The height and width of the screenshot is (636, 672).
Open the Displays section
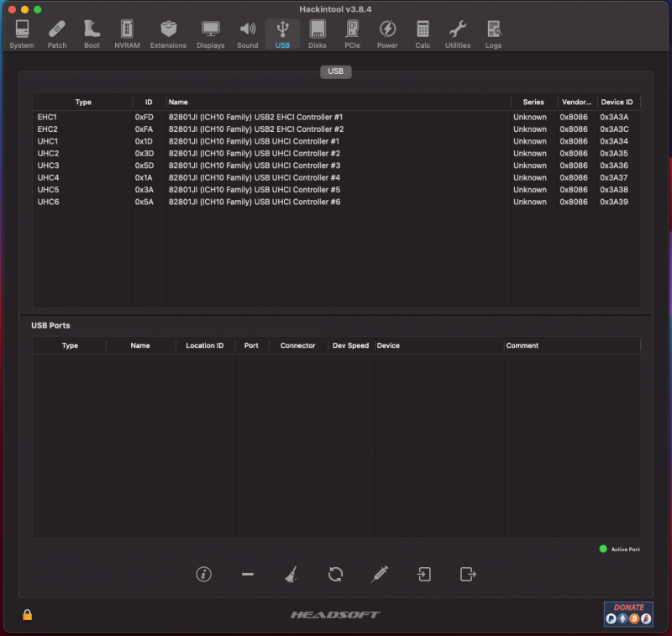pyautogui.click(x=211, y=34)
